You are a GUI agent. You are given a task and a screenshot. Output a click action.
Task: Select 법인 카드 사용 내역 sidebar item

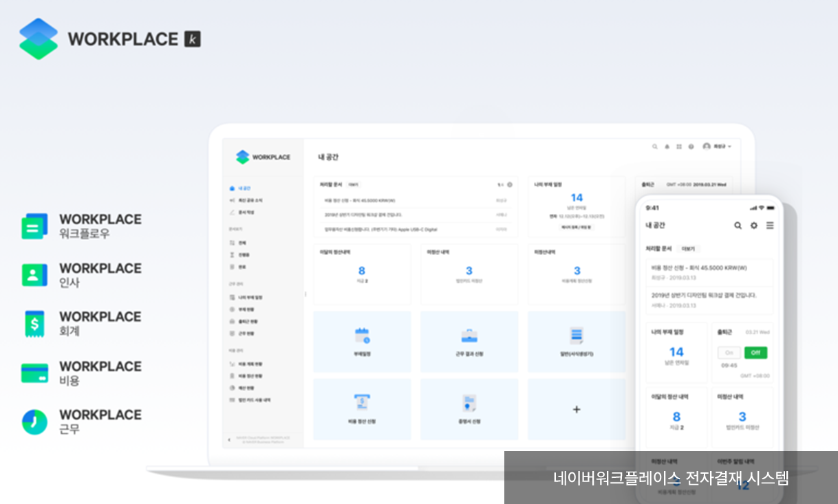250,399
